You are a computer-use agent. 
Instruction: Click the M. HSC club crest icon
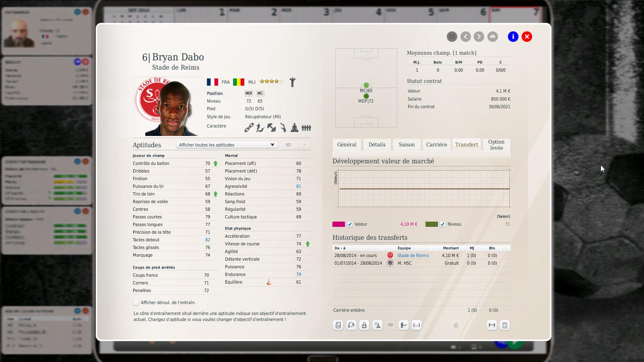pyautogui.click(x=390, y=263)
